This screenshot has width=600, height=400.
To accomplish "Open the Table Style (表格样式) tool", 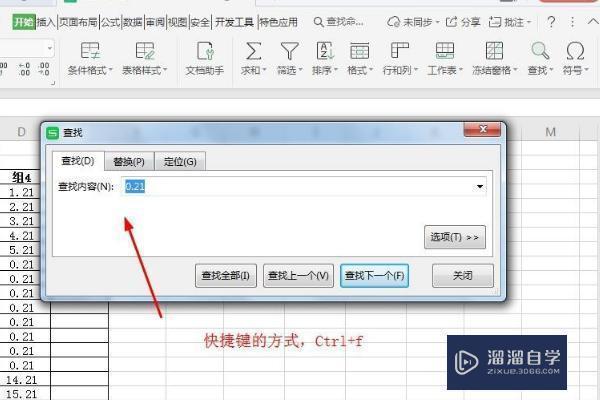I will [145, 51].
